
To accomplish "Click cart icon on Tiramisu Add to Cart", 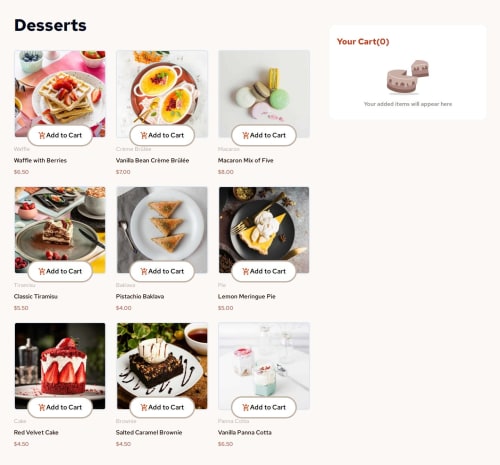I will coord(42,271).
